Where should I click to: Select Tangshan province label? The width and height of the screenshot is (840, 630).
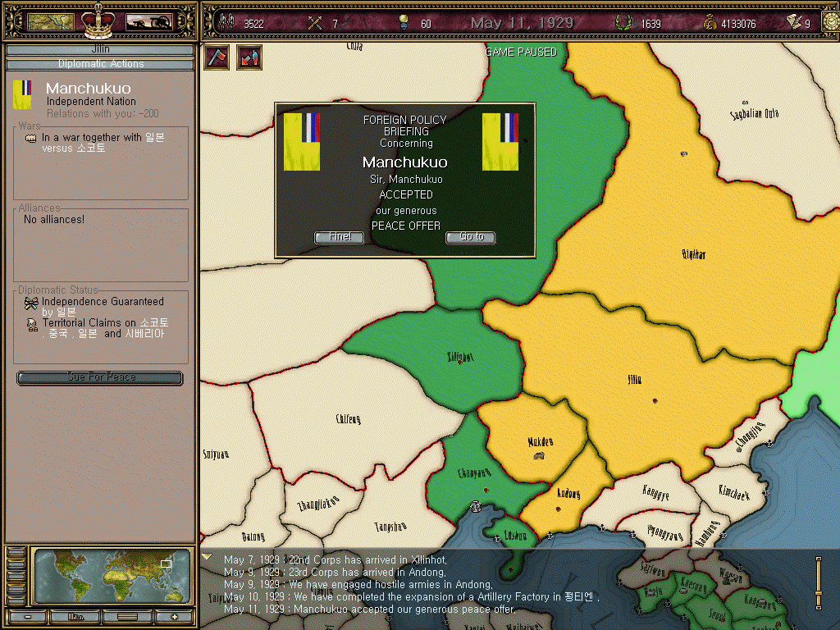click(x=390, y=527)
